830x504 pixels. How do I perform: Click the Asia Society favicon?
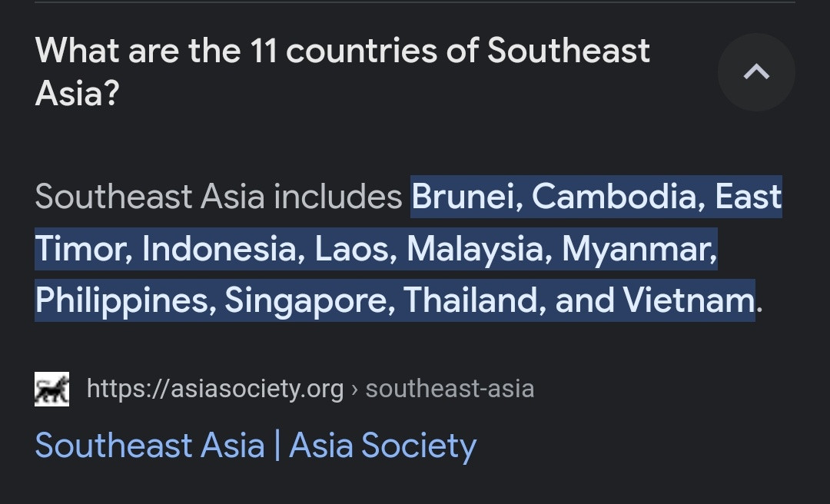(52, 389)
